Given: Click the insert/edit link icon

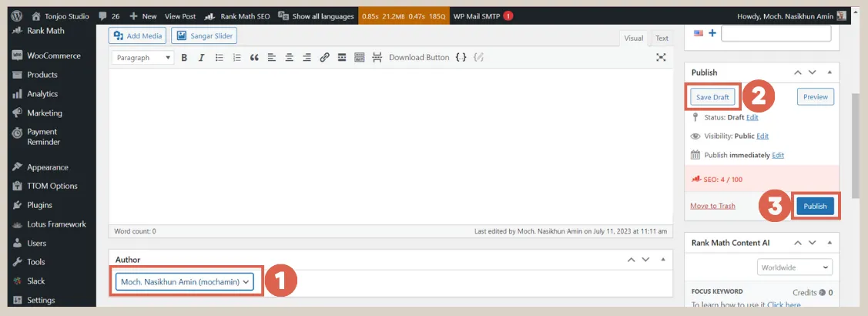Looking at the screenshot, I should pos(324,57).
